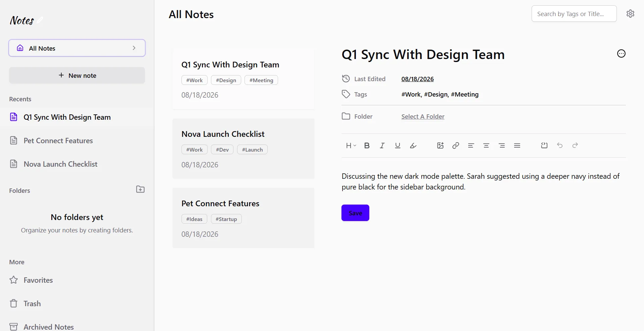Center align the text
Viewport: 644px width, 331px height.
[x=486, y=146]
